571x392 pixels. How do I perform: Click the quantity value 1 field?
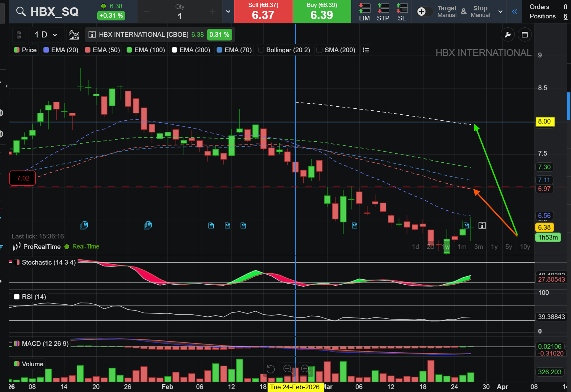tap(180, 16)
